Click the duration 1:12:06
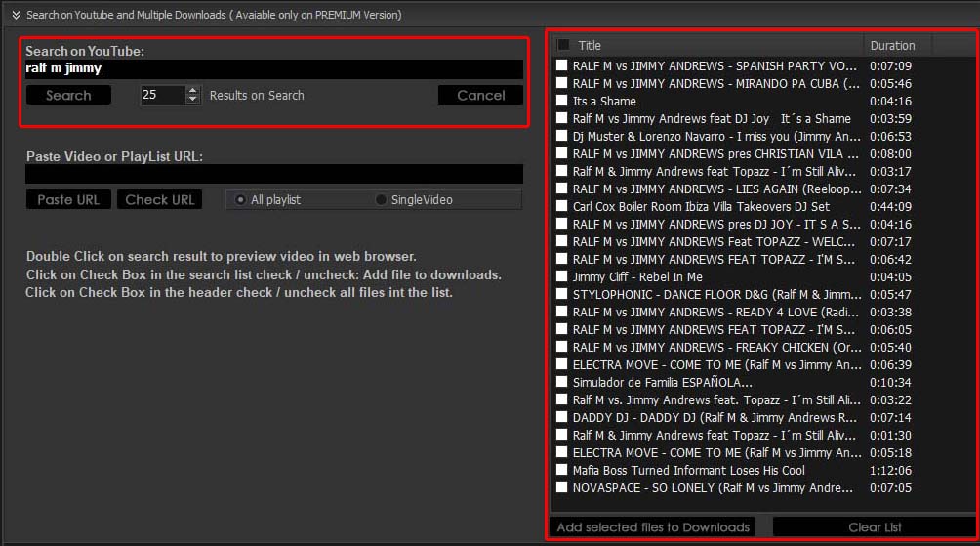This screenshot has height=546, width=980. [890, 471]
